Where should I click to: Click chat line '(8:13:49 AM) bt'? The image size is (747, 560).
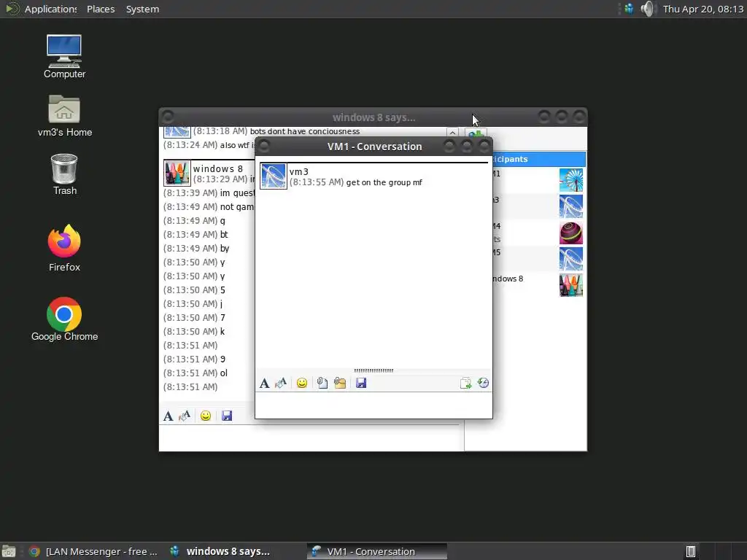coord(196,234)
